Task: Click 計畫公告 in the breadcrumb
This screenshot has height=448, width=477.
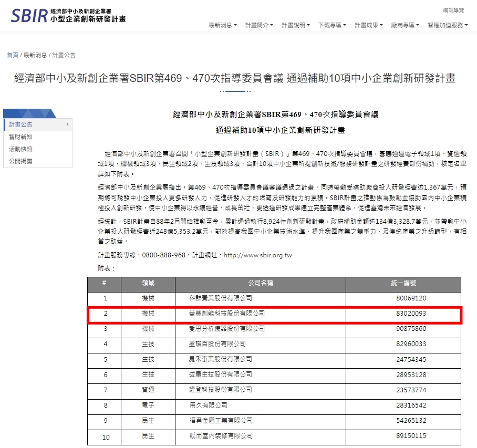Action: pos(64,55)
